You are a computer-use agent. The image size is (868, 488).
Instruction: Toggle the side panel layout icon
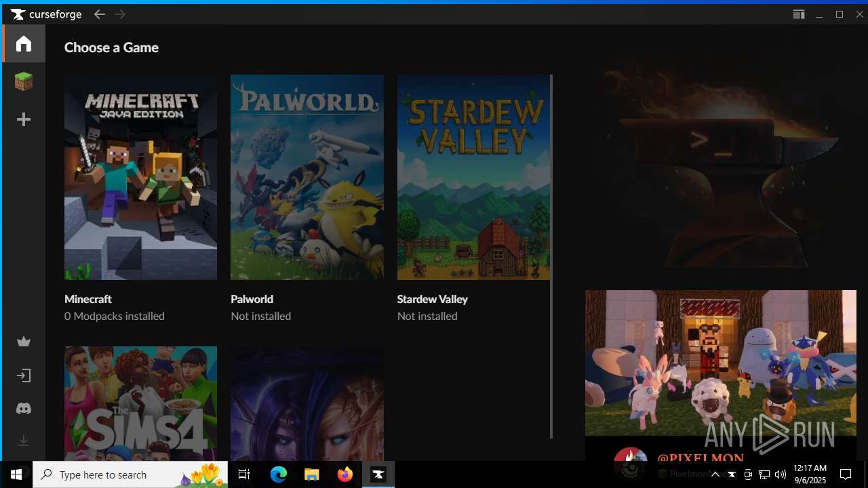(x=799, y=14)
